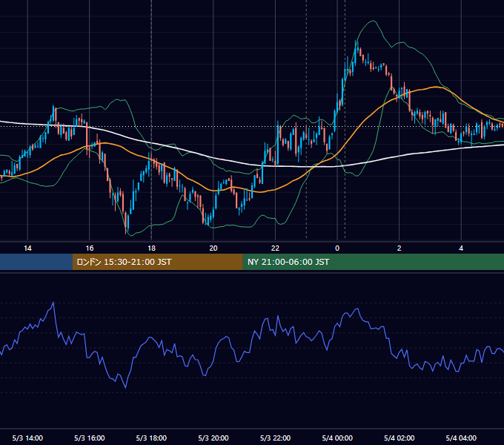Click the oscillator peak near 15:00

(53, 303)
